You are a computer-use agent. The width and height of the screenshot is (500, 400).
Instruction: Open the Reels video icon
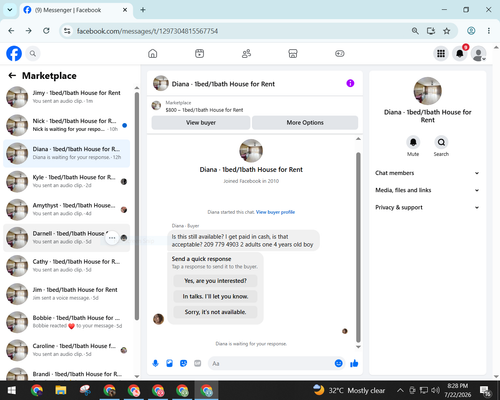199,53
